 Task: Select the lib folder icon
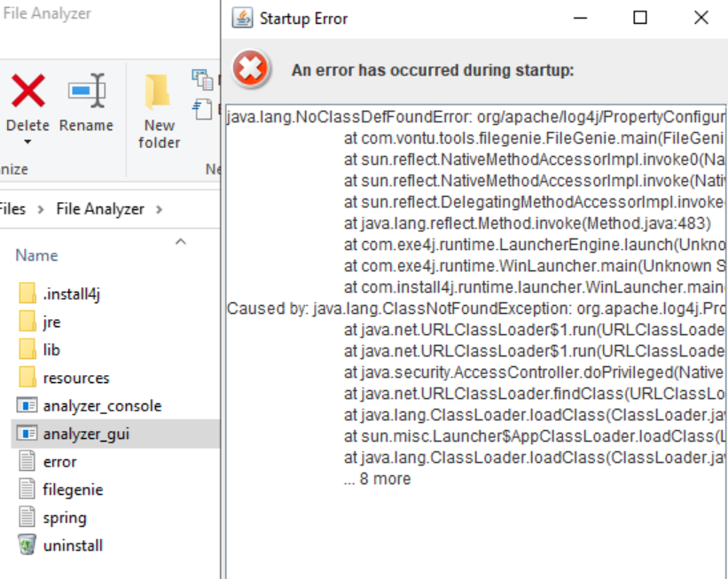tap(27, 349)
